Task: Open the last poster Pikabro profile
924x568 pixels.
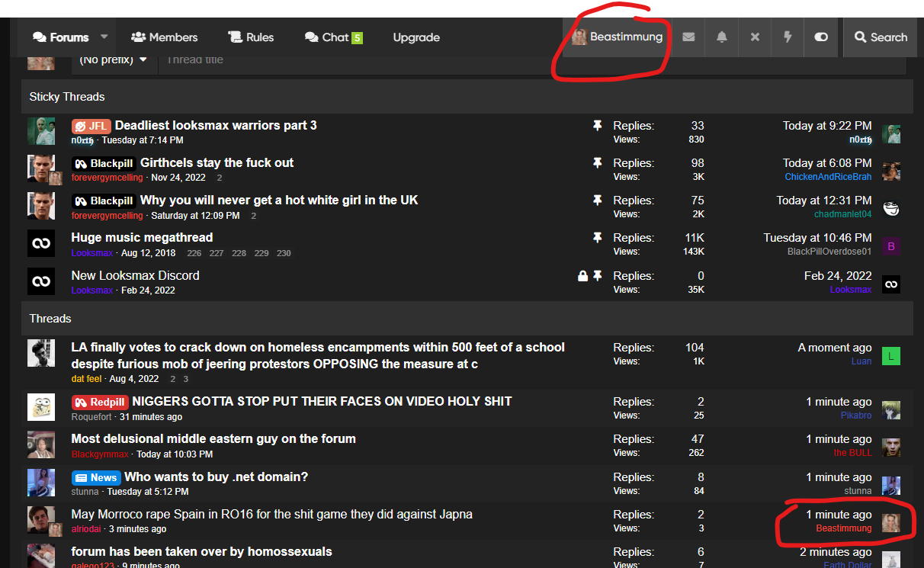Action: pos(856,416)
